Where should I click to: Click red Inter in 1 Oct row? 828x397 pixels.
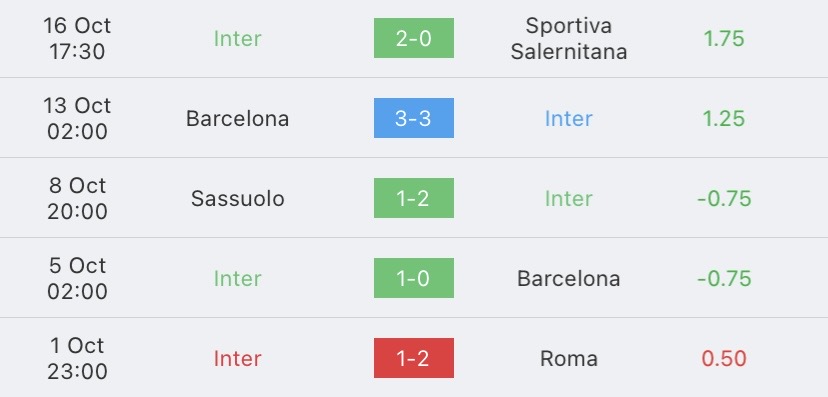tap(237, 358)
